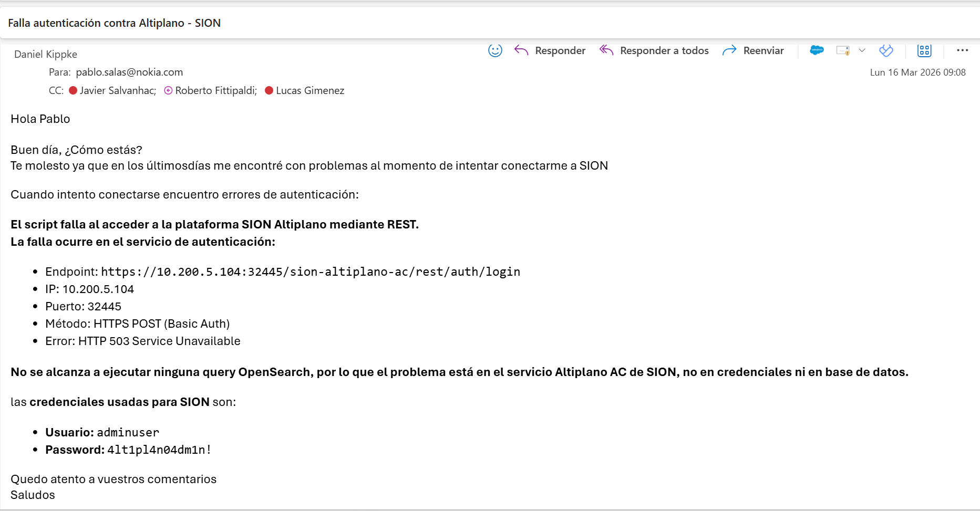Viewport: 980px width, 511px height.
Task: Open the Salesforce add-in icon
Action: pos(817,50)
